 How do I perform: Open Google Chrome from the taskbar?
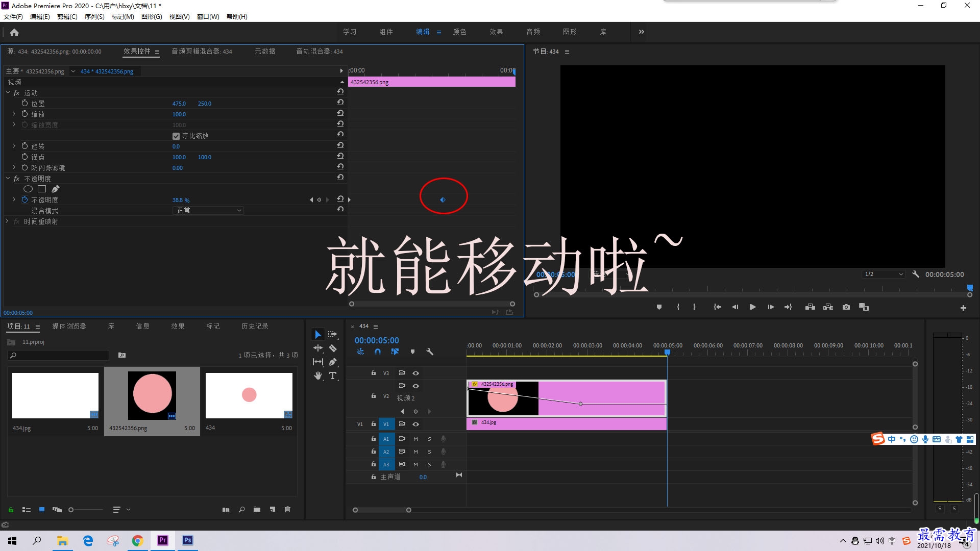(138, 540)
